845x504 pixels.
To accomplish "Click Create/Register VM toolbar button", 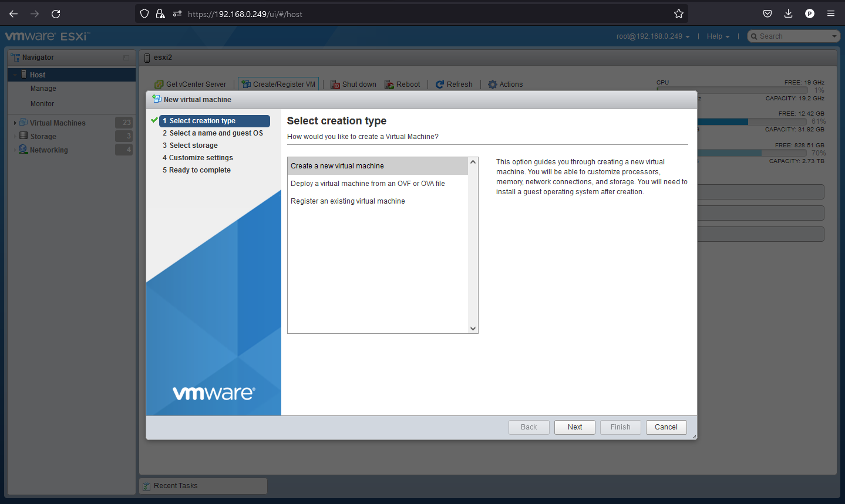I will (x=278, y=84).
